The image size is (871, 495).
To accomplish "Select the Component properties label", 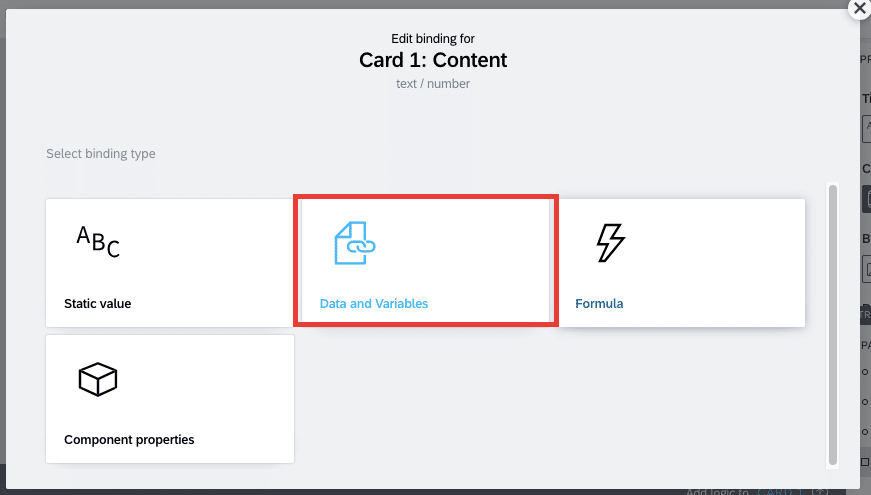I will pyautogui.click(x=129, y=439).
